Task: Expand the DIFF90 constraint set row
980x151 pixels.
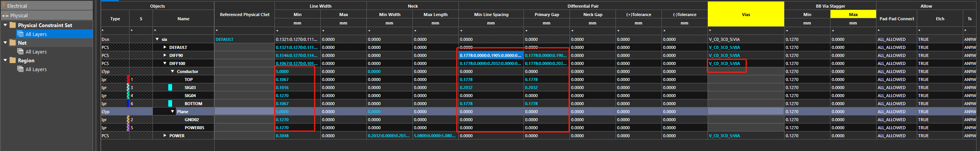Action: pyautogui.click(x=165, y=55)
